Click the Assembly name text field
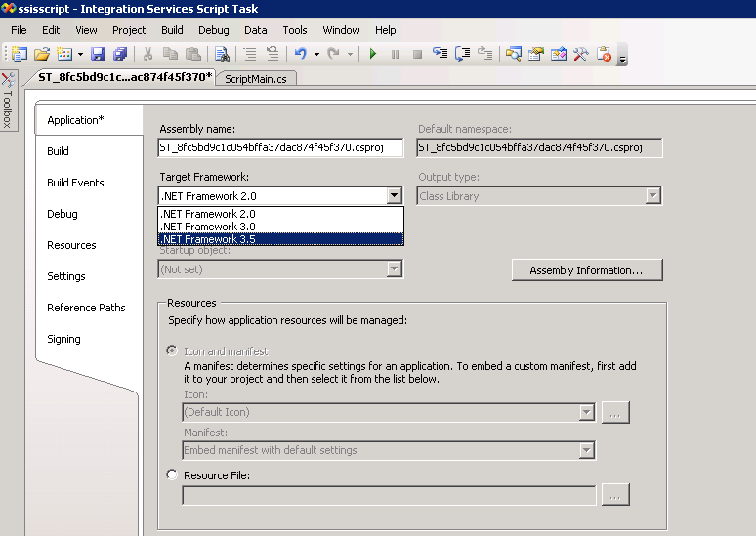756x536 pixels. pos(280,147)
